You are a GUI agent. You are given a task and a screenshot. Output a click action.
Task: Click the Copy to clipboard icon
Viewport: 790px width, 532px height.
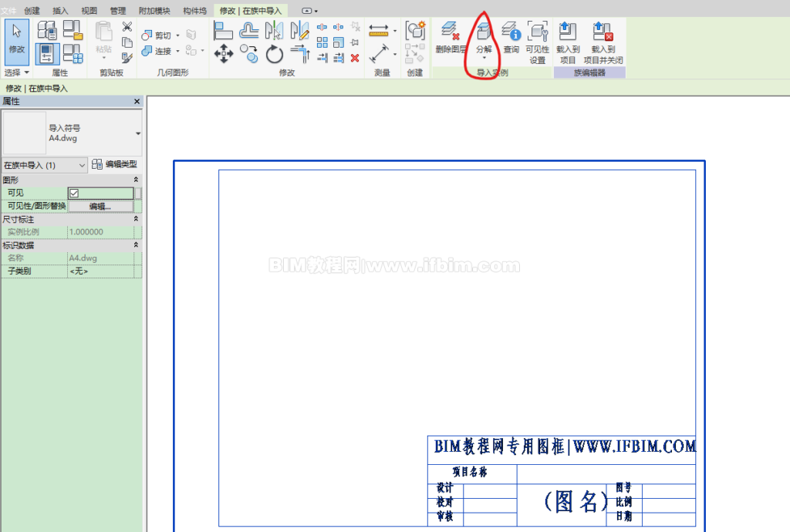[x=127, y=42]
